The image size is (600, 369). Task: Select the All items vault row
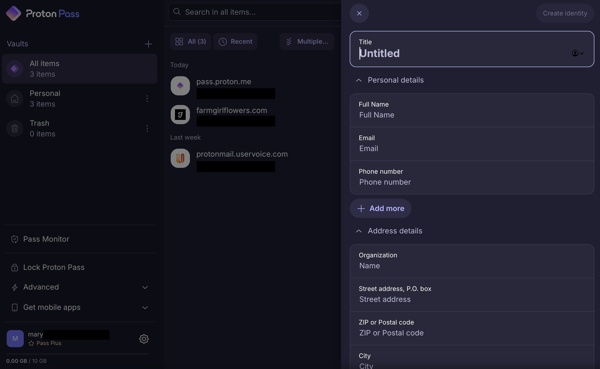click(80, 69)
